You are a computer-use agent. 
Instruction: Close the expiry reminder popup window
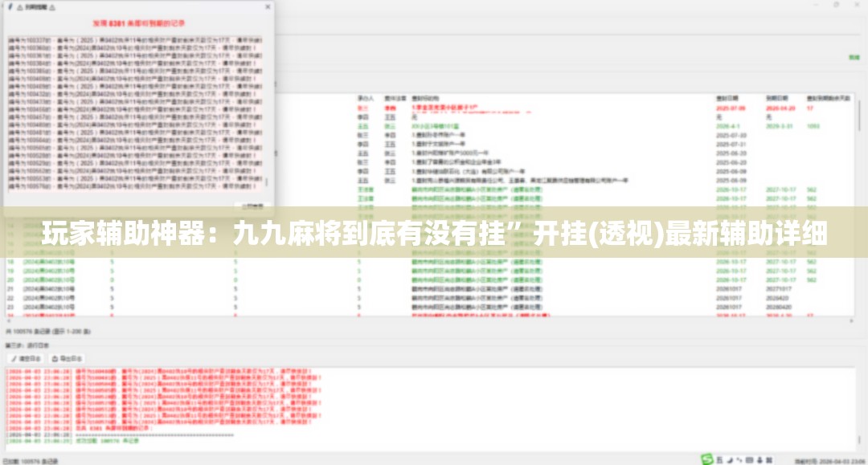pyautogui.click(x=268, y=7)
